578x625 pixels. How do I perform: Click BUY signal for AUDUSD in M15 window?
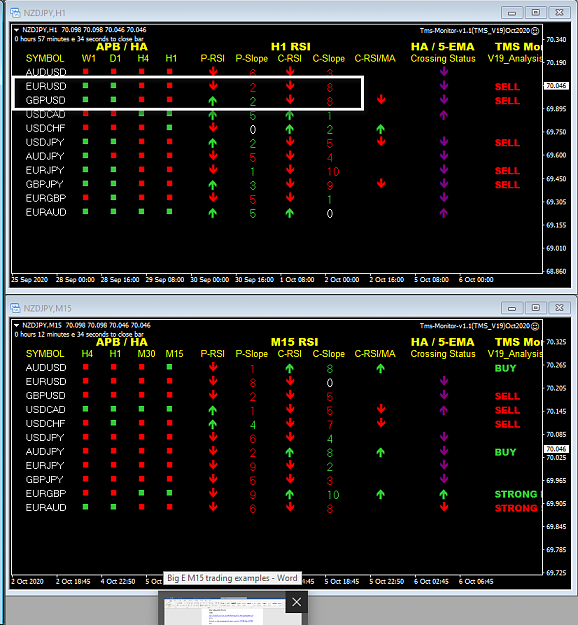(x=505, y=368)
